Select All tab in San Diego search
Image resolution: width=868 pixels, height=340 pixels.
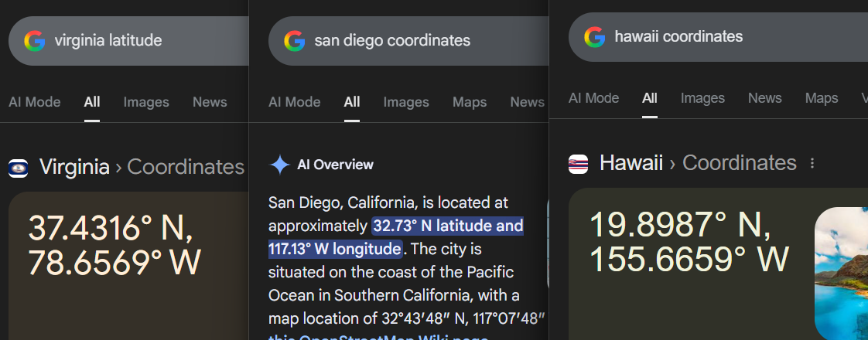coord(352,102)
